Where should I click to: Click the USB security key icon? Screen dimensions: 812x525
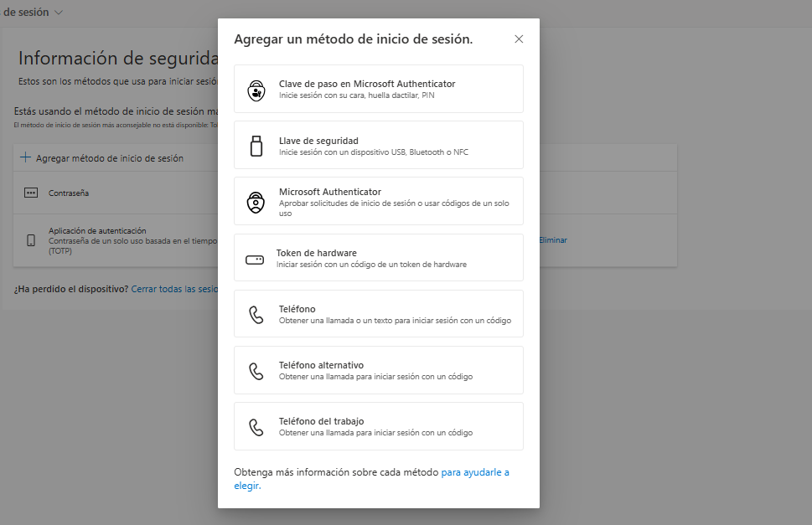pos(256,146)
